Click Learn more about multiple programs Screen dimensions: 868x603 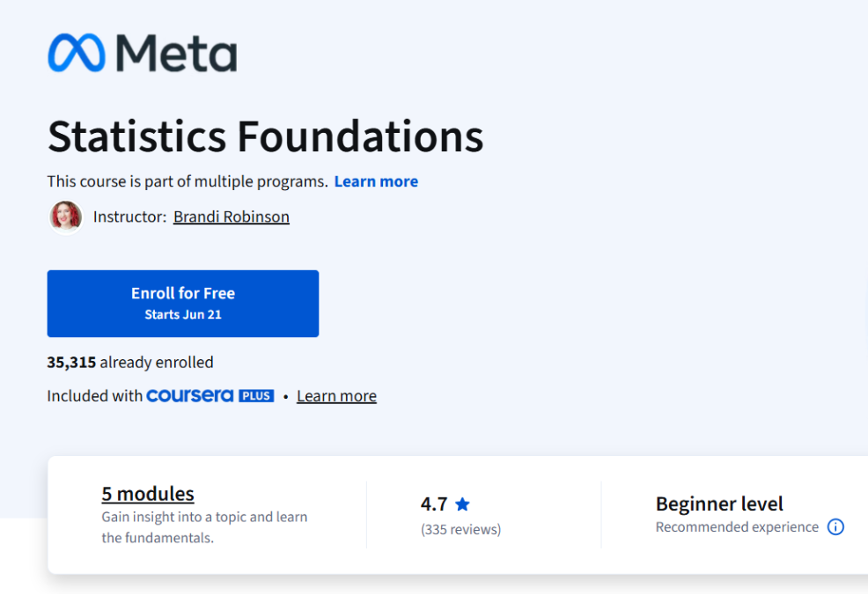click(376, 181)
